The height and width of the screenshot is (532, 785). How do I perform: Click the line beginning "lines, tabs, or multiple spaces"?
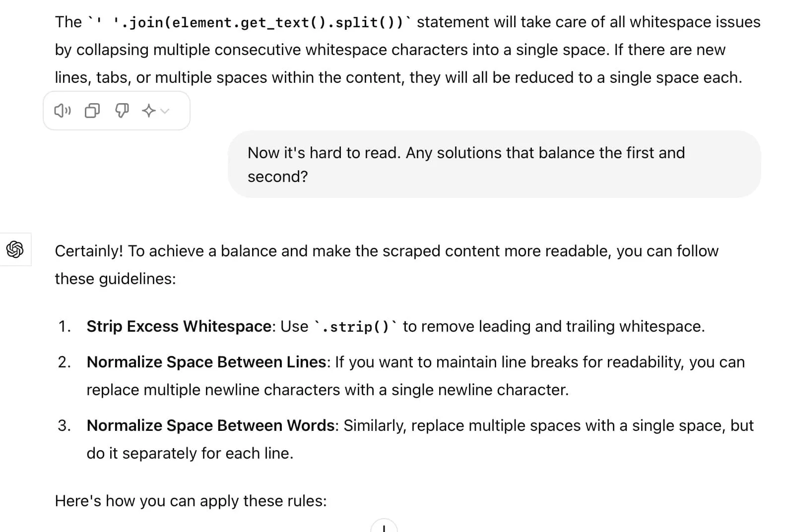398,77
